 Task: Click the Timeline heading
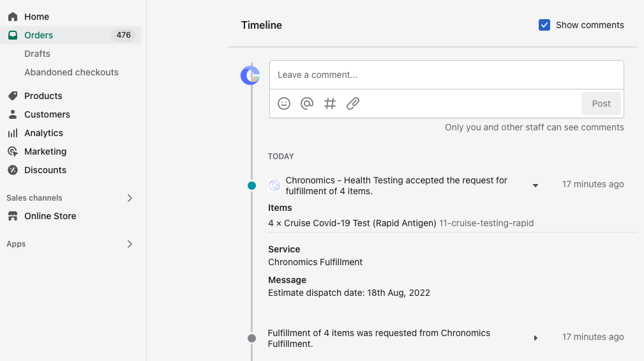(262, 25)
